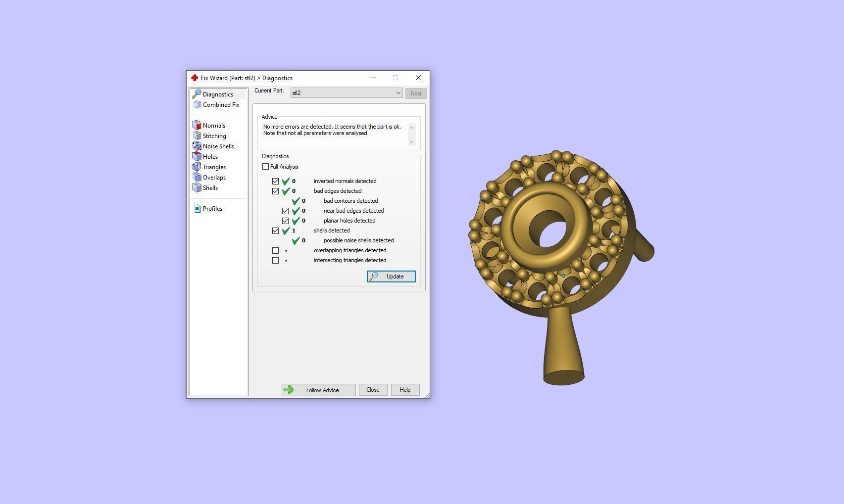Uncheck inverted normals detection

coord(276,181)
